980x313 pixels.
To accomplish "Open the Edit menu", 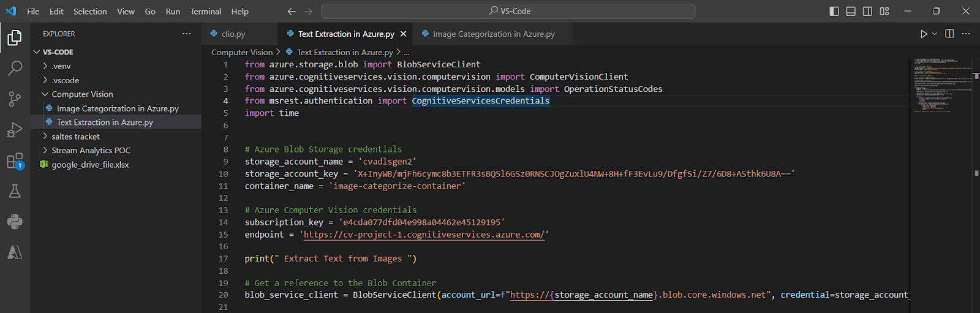I will click(56, 11).
